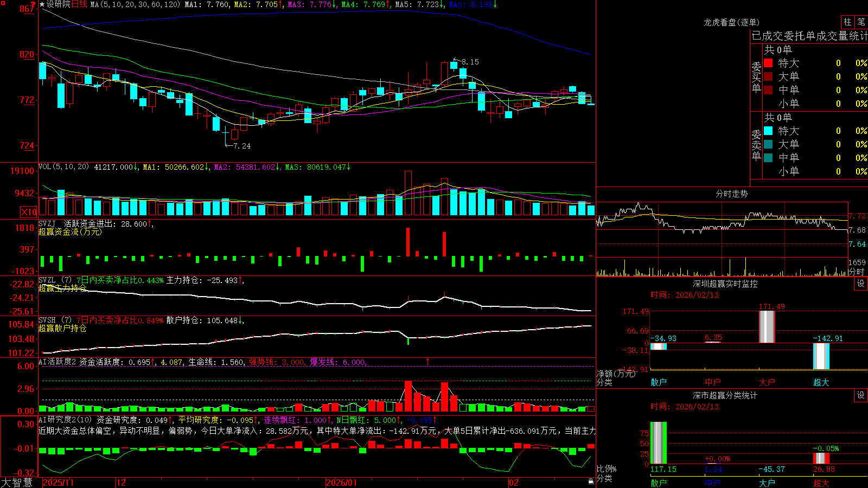Click the 生命线: 1.560 value
This screenshot has height=488, width=868.
point(216,362)
